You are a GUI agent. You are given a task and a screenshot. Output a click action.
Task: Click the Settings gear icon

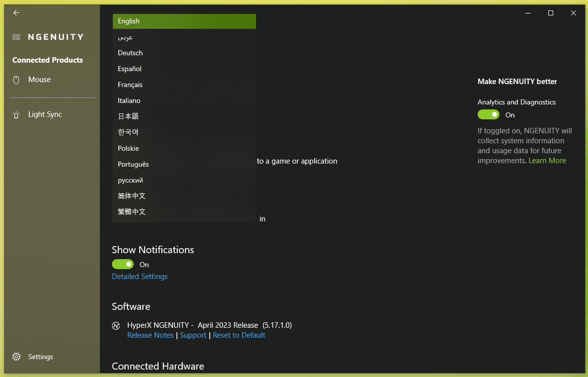(x=16, y=357)
